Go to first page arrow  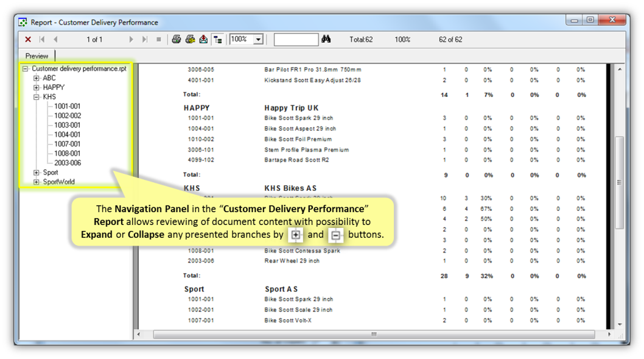(x=42, y=40)
